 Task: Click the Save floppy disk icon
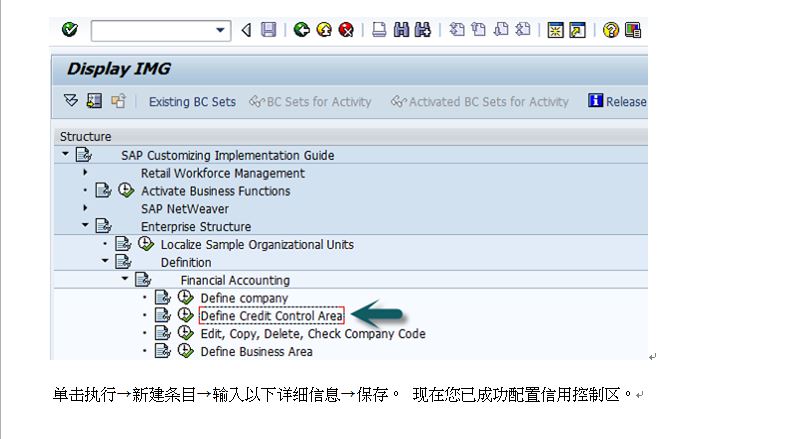(268, 30)
